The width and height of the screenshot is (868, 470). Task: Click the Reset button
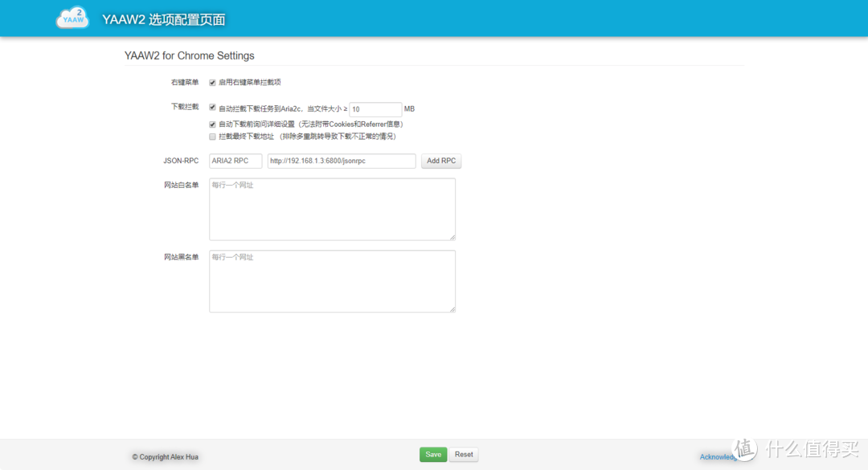pos(464,455)
